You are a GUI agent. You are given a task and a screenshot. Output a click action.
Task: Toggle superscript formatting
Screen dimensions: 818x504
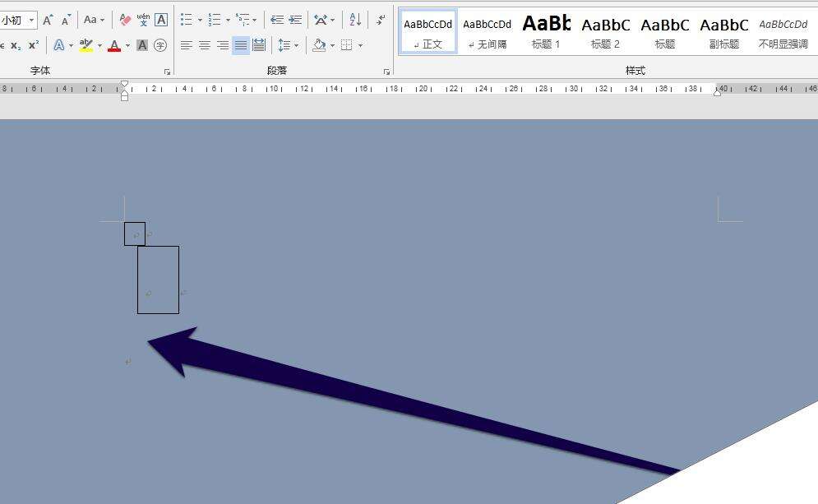coord(34,45)
